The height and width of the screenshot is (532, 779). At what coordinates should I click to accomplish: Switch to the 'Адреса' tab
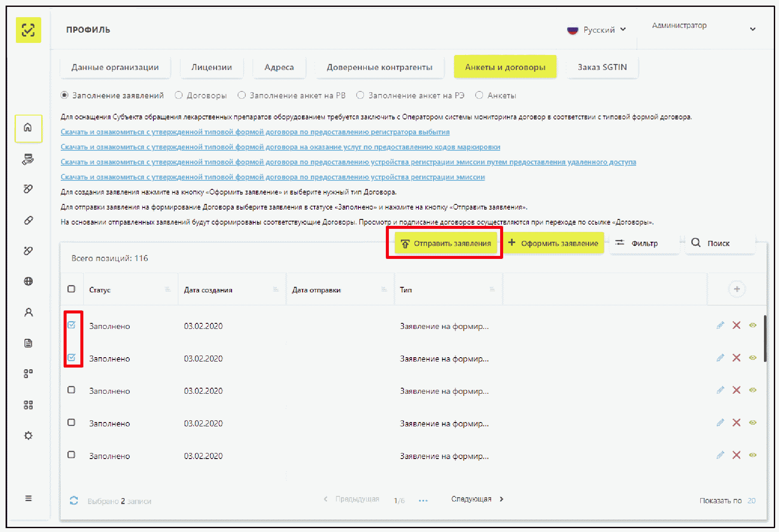(x=279, y=67)
